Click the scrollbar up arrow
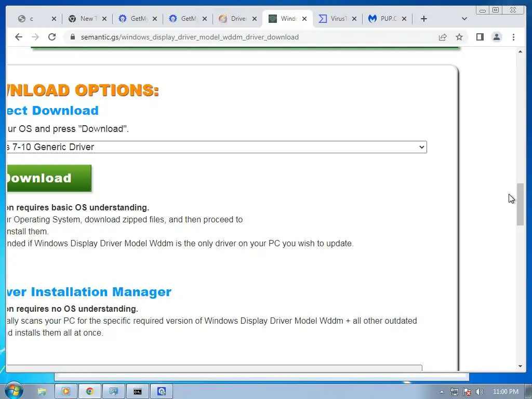Image resolution: width=532 pixels, height=399 pixels. pos(520,51)
